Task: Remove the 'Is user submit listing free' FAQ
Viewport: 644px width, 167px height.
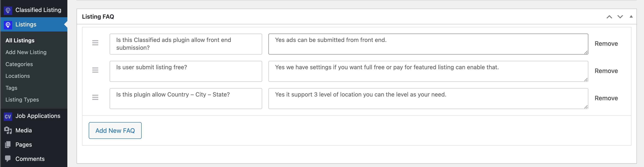Action: [606, 71]
